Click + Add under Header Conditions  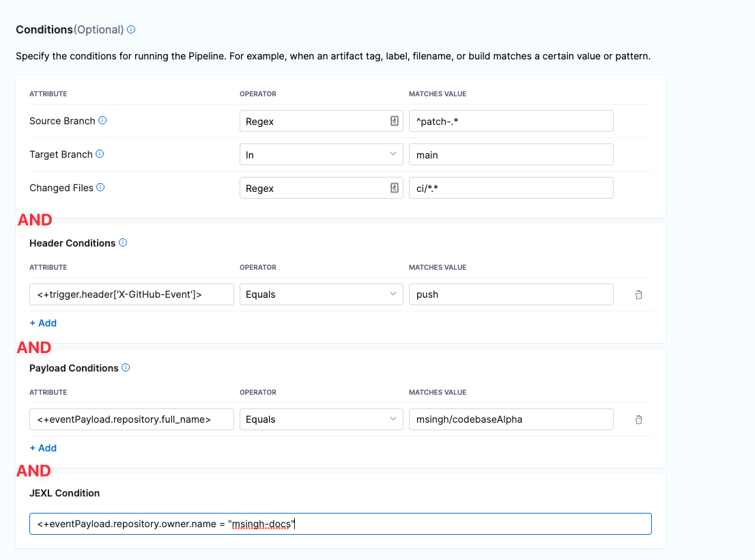(43, 323)
